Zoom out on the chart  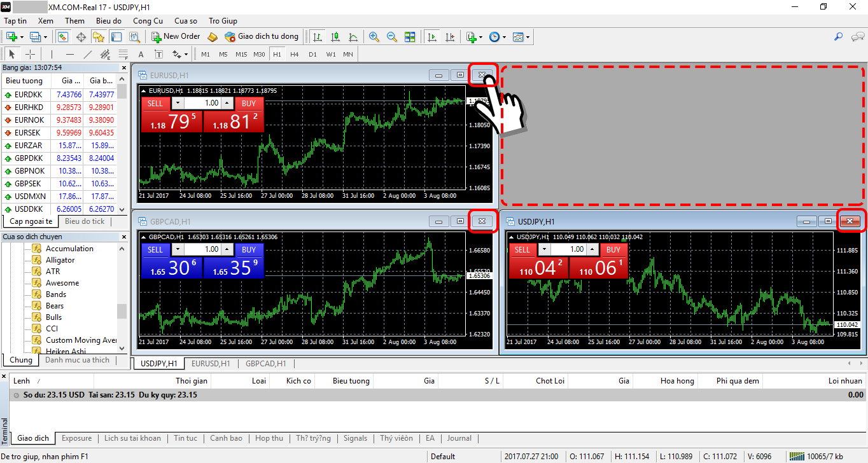click(391, 37)
